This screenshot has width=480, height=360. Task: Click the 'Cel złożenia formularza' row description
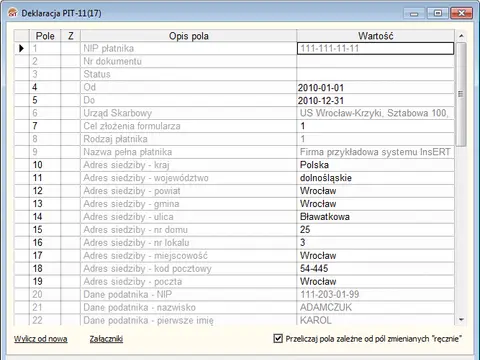pyautogui.click(x=188, y=126)
